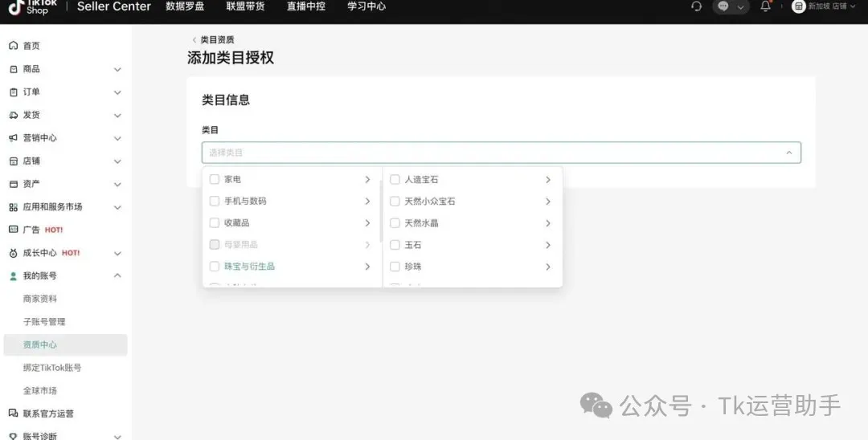Open the notifications bell icon
Image resolution: width=868 pixels, height=440 pixels.
765,6
